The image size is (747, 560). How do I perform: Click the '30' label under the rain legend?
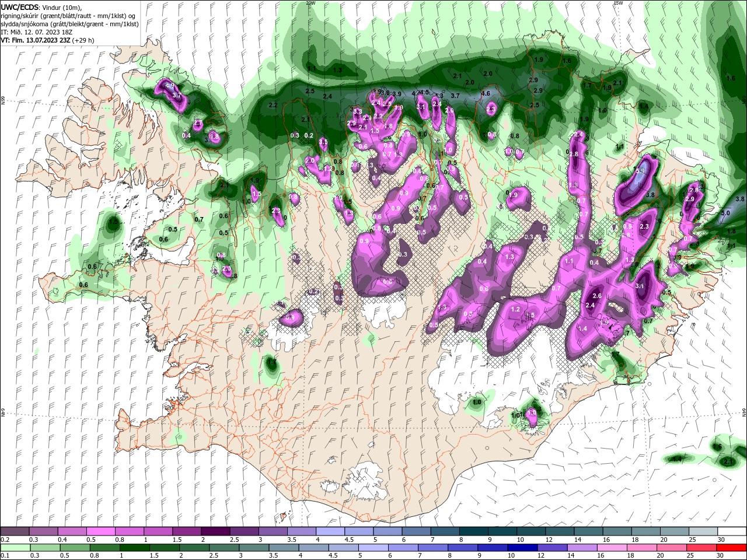pyautogui.click(x=721, y=555)
